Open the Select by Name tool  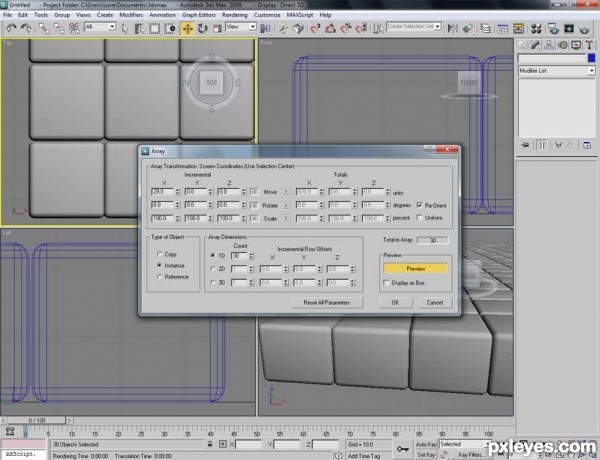coord(139,28)
